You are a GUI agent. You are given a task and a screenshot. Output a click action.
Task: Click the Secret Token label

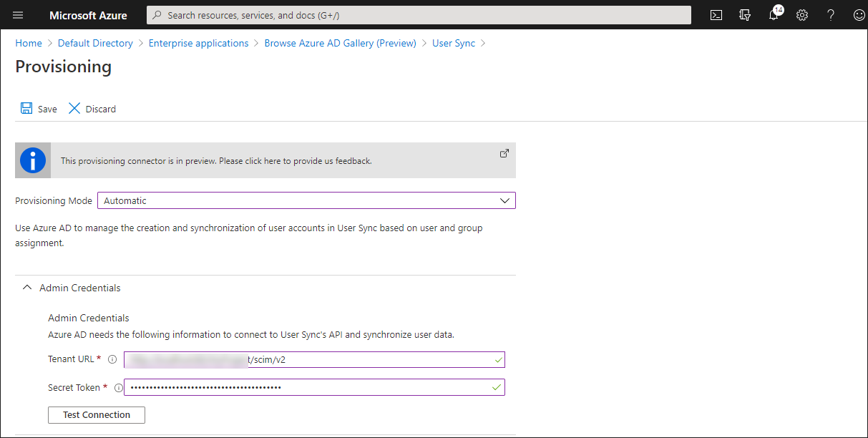[x=74, y=387]
